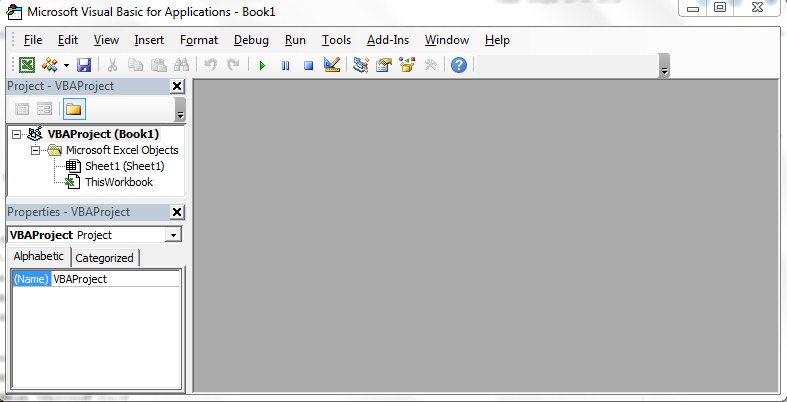
Task: Click the VBA application icon in title bar
Action: click(x=14, y=12)
